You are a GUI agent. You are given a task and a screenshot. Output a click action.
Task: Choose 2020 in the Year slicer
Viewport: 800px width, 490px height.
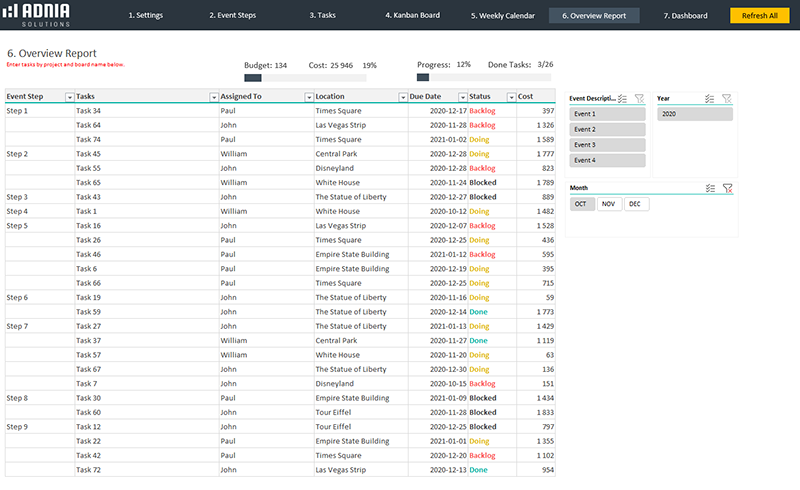[x=695, y=114]
